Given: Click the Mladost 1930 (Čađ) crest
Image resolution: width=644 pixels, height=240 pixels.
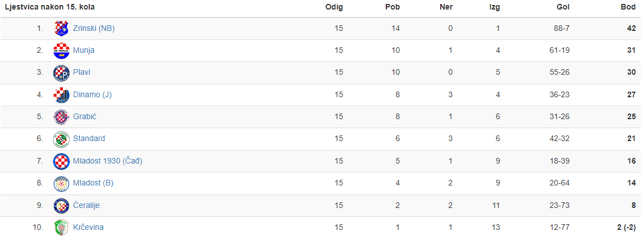Looking at the screenshot, I should click(x=61, y=161).
